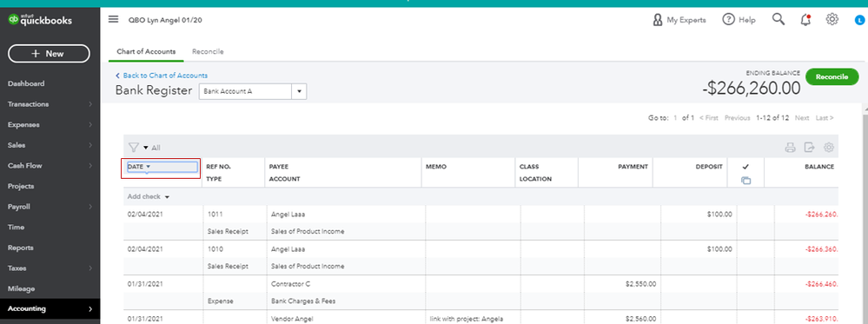This screenshot has height=324, width=868.
Task: Click the Last page link
Action: [825, 118]
